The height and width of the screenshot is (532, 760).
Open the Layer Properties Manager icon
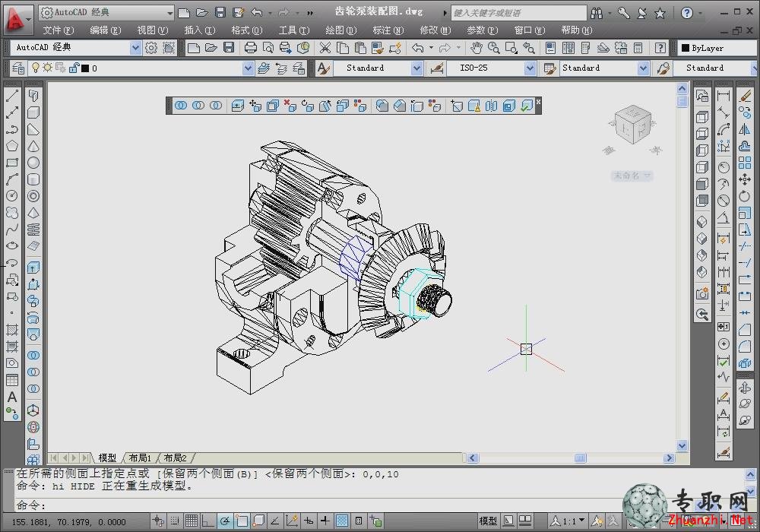pyautogui.click(x=18, y=68)
